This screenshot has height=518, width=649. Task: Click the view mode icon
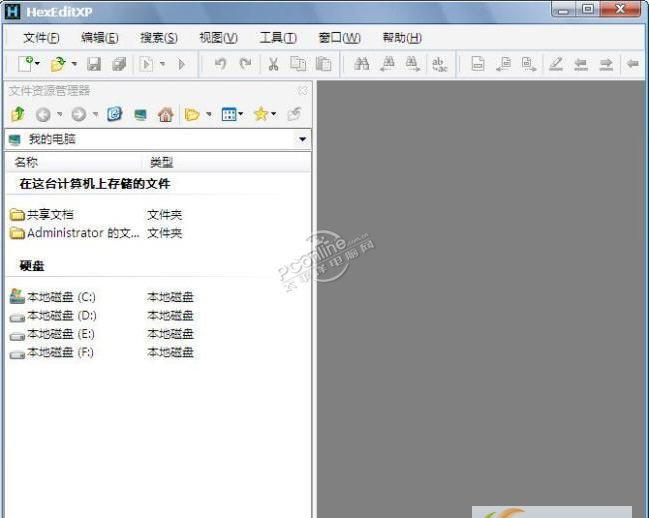[229, 114]
